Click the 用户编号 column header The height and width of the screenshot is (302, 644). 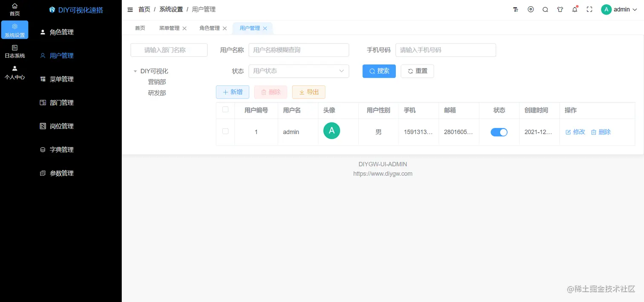point(256,110)
